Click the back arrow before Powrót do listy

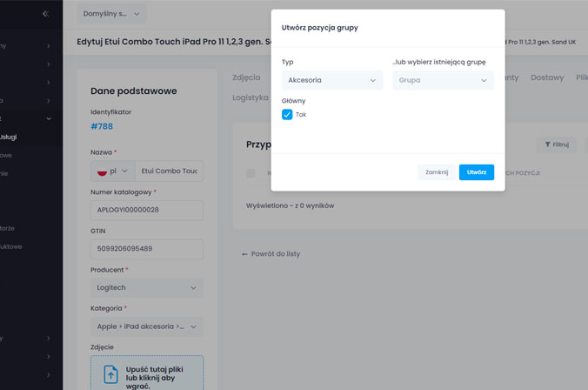[245, 254]
